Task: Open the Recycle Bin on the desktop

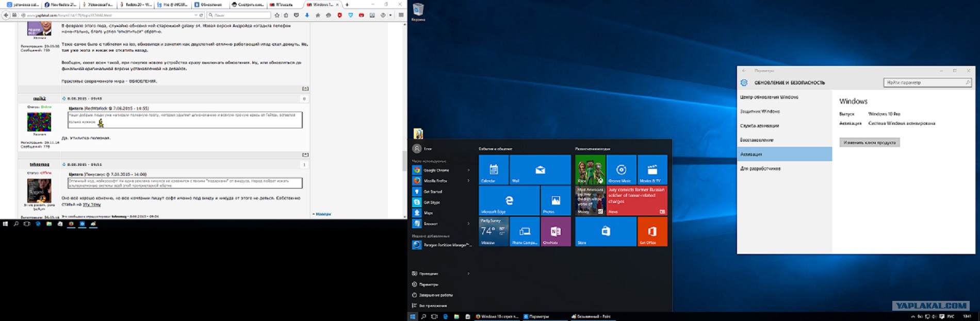Action: pyautogui.click(x=418, y=12)
